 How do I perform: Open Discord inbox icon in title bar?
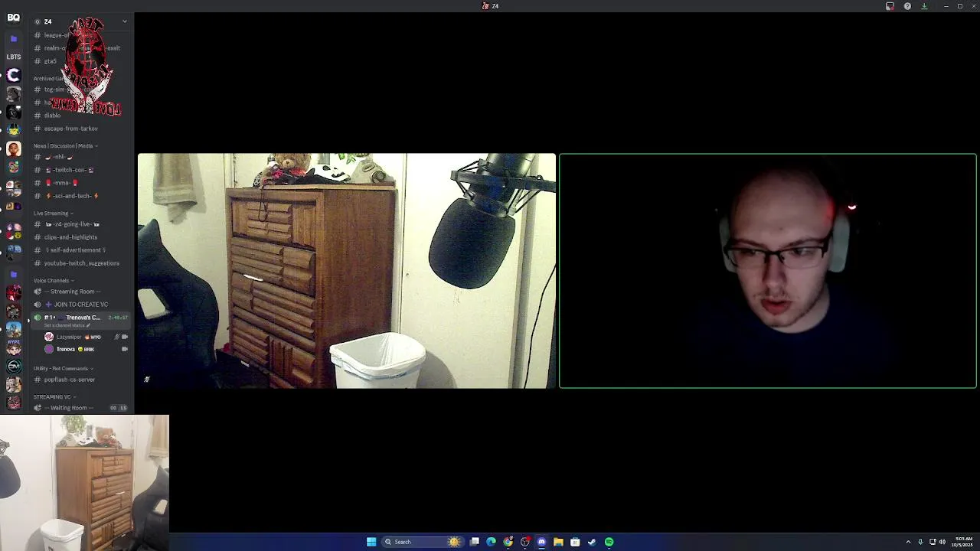(x=890, y=6)
